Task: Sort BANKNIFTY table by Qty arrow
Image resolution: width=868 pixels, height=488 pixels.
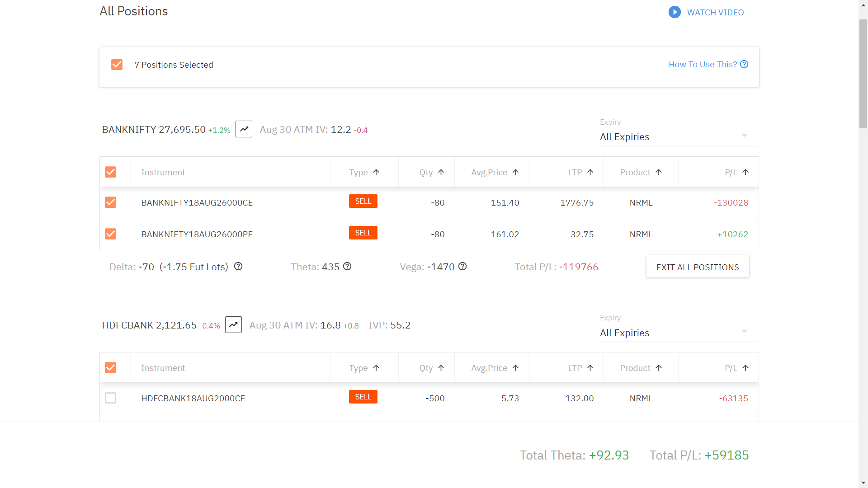Action: tap(441, 172)
